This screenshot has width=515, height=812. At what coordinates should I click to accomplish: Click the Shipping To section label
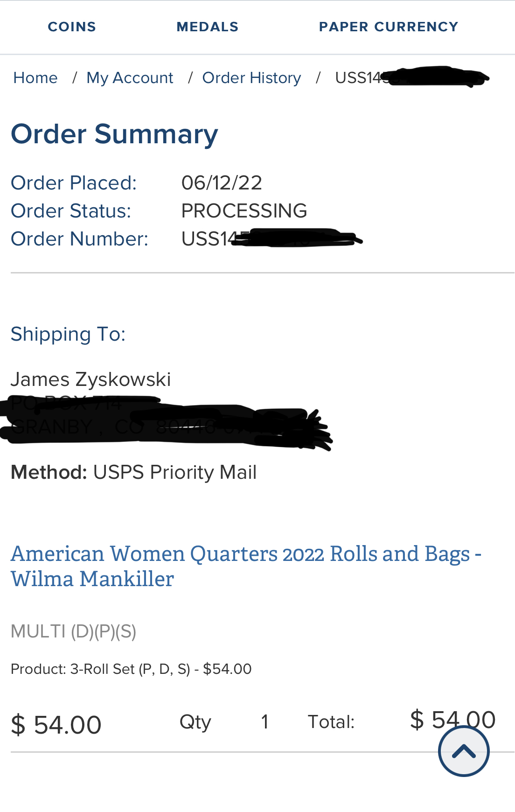[x=68, y=334]
